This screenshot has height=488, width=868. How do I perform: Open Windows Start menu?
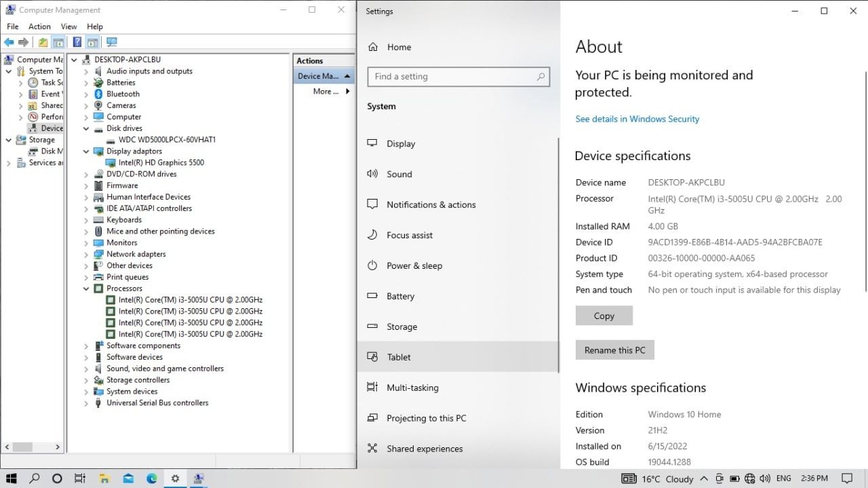click(12, 478)
